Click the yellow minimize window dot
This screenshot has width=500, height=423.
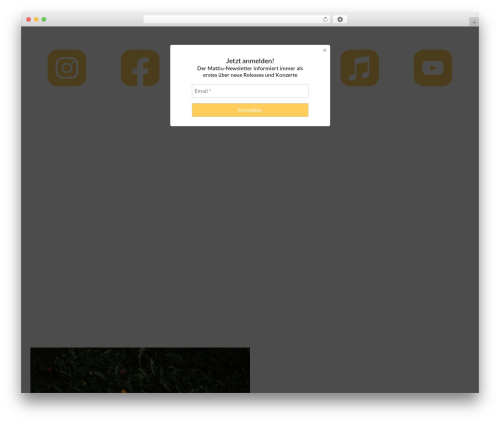[x=36, y=19]
